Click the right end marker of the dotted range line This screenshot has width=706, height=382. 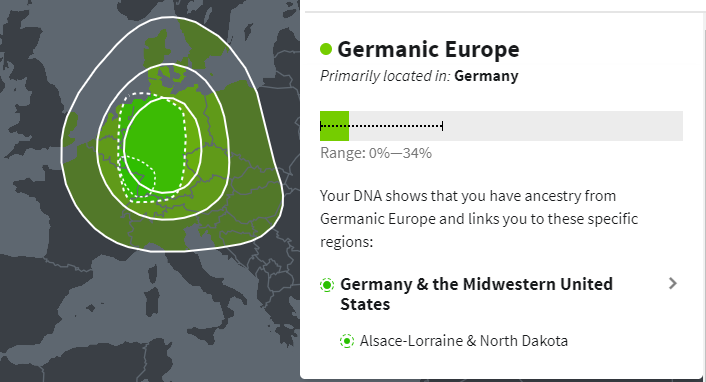tap(443, 126)
